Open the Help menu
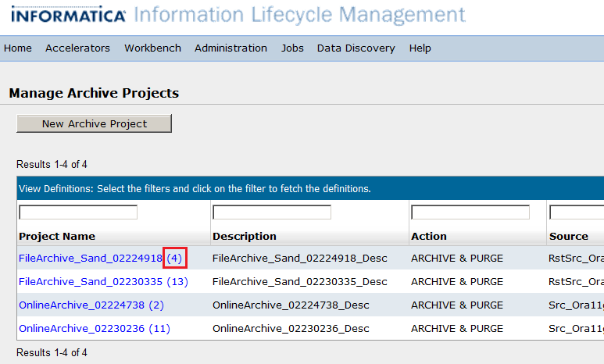Viewport: 604px width, 364px height. 420,48
